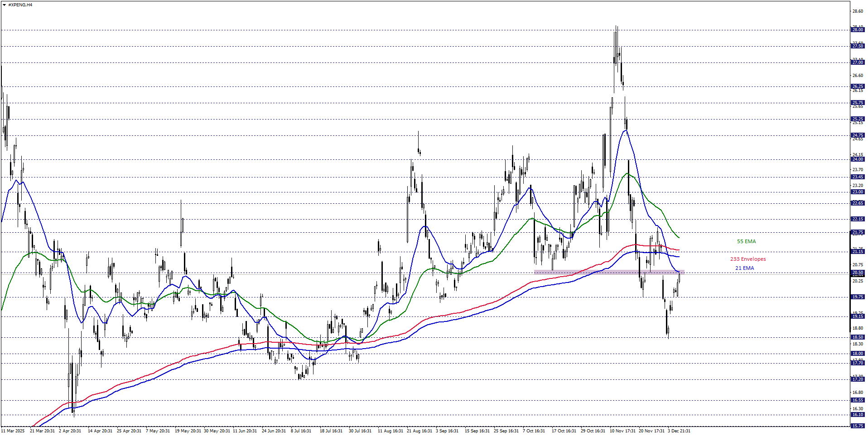Open the dropdown arrow beside #XPENG,H4

tap(4, 5)
